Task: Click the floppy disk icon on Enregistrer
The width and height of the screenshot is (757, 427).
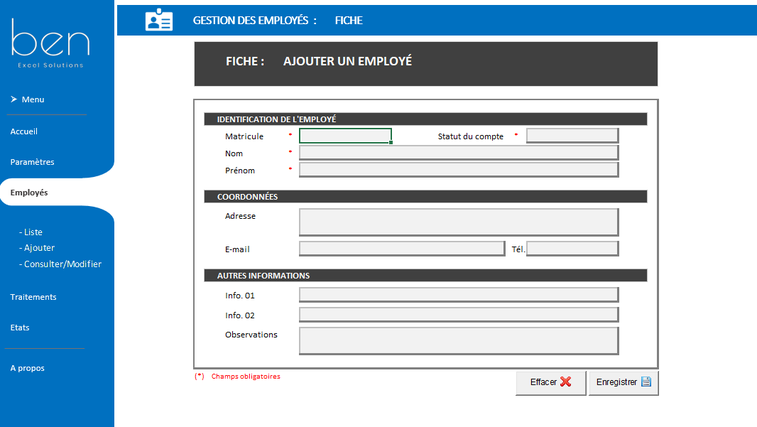Action: point(646,382)
